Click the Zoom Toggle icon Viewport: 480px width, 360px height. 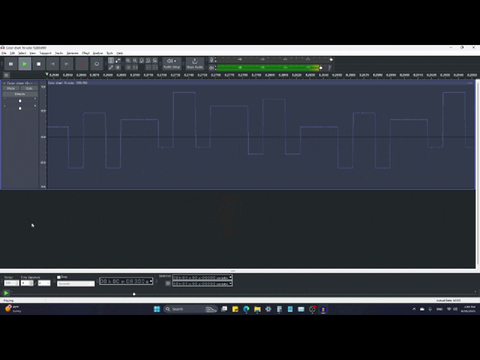155,60
